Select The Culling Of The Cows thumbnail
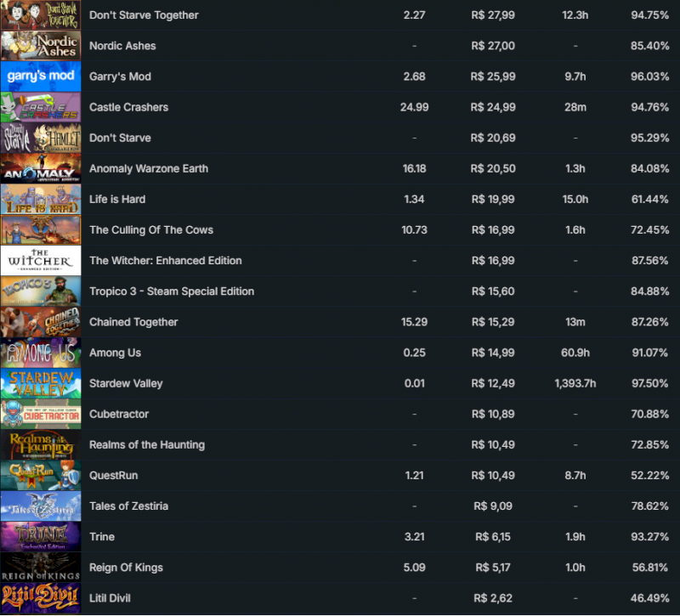 tap(41, 229)
